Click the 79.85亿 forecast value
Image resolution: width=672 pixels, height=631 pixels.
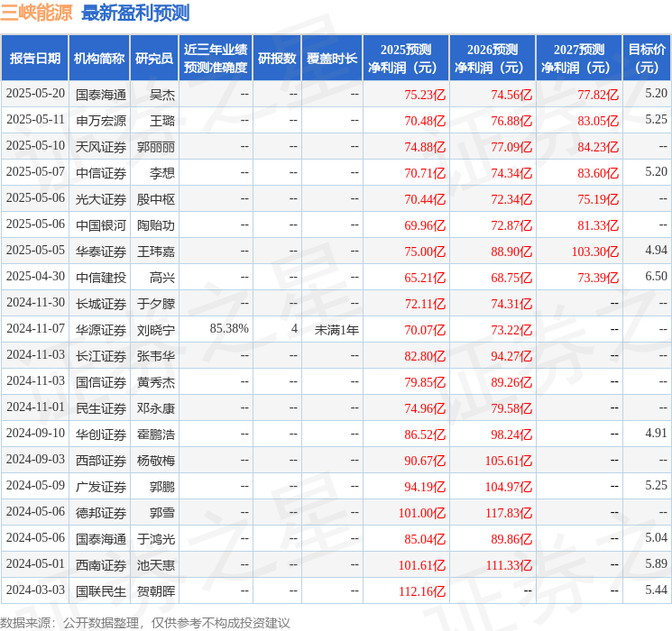coord(425,382)
